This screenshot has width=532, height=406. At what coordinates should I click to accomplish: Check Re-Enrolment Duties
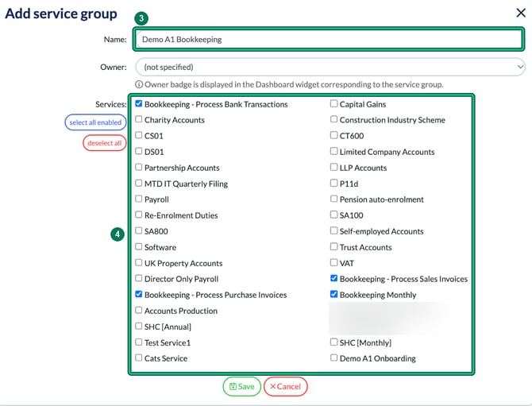pyautogui.click(x=138, y=215)
